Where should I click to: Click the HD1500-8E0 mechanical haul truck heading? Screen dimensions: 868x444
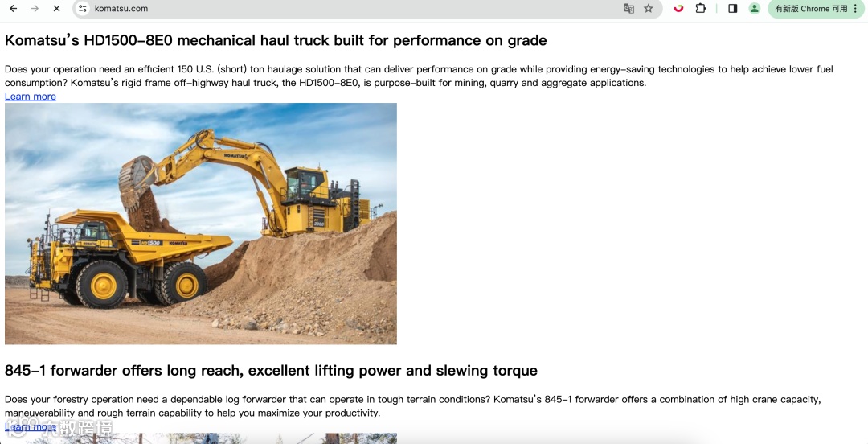pyautogui.click(x=276, y=40)
